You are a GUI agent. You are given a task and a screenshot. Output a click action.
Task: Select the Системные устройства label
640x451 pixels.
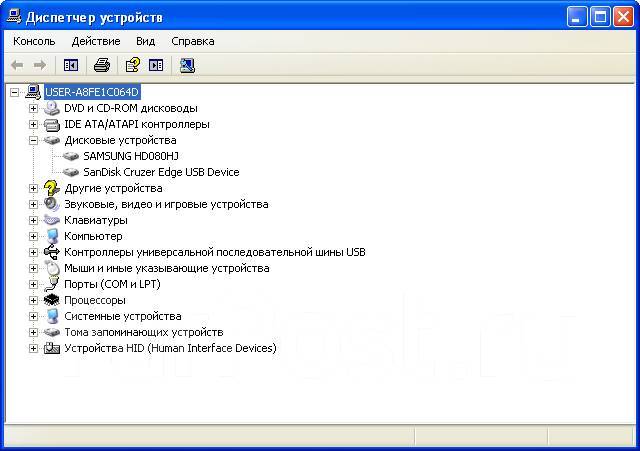[122, 316]
